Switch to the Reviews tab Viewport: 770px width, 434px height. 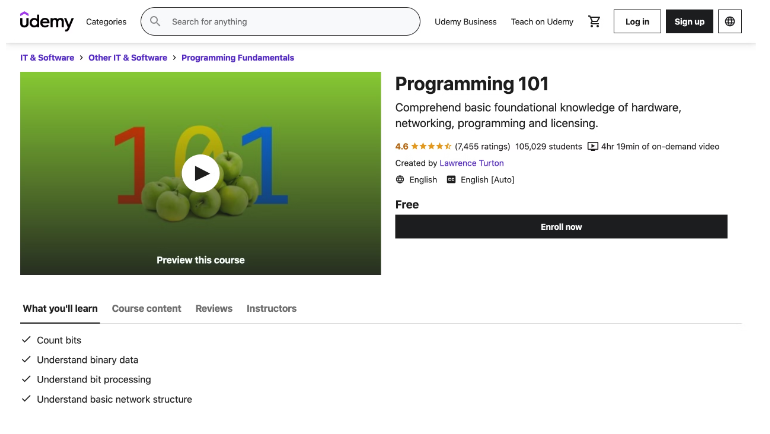(214, 308)
